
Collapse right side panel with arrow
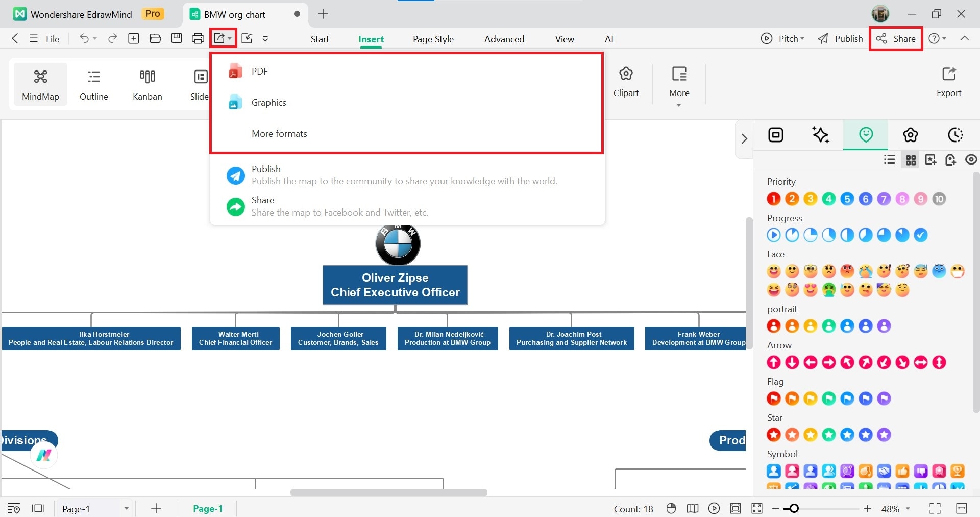tap(744, 138)
